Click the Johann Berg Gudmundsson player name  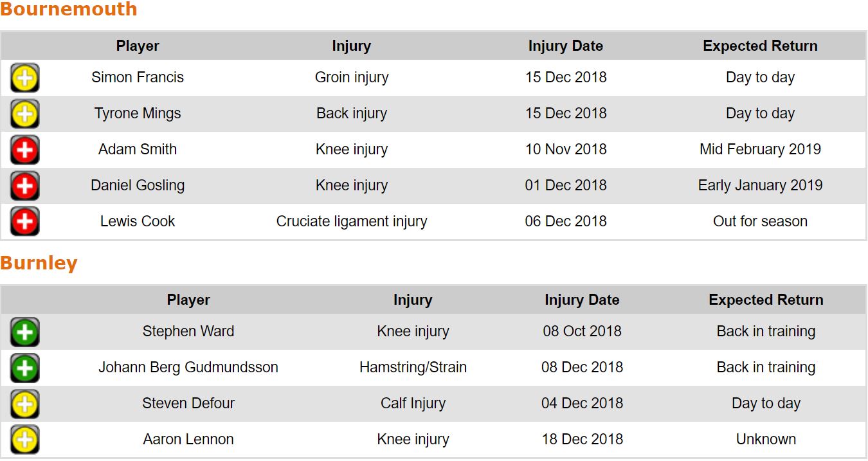coord(188,368)
